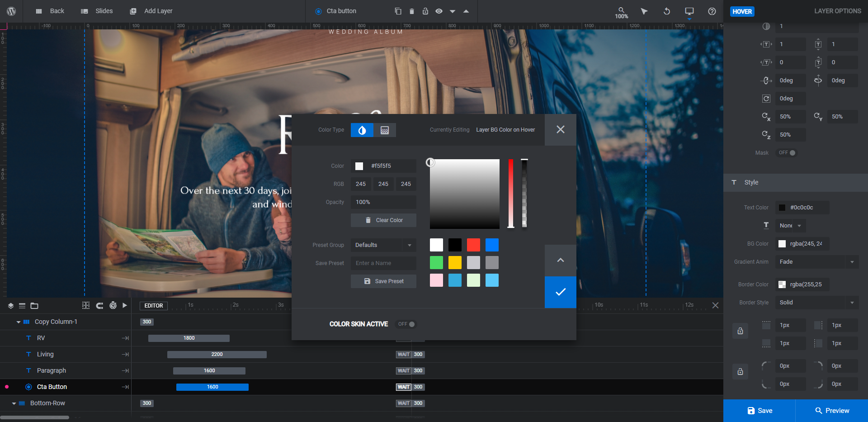
Task: Open Gradient Anim Fade dropdown
Action: (x=816, y=262)
